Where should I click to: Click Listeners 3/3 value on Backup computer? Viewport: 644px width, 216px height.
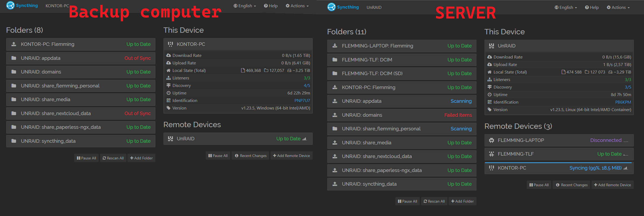click(307, 78)
